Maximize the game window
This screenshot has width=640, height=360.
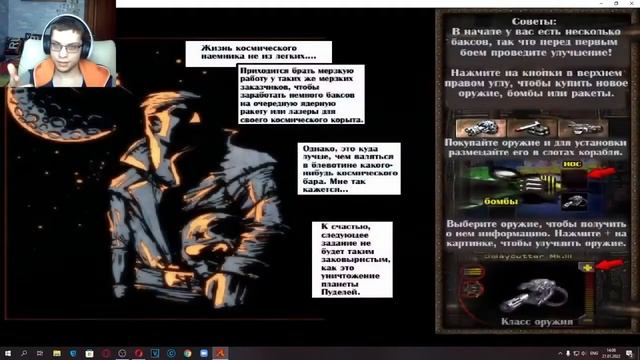tap(616, 3)
